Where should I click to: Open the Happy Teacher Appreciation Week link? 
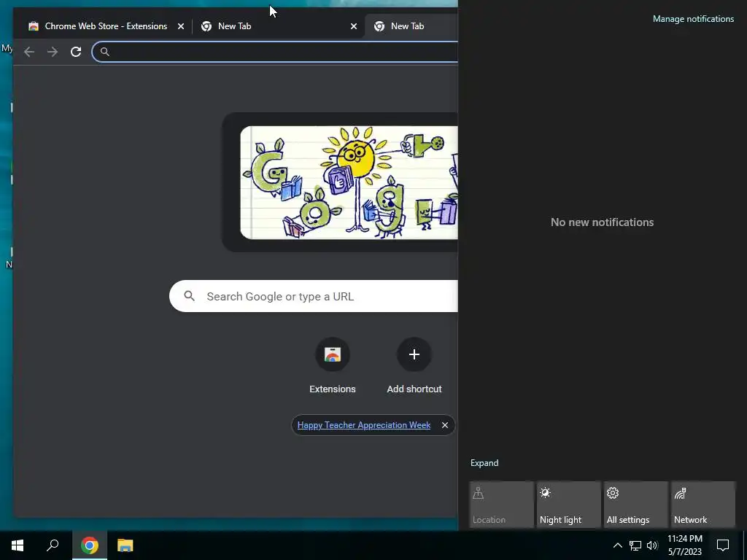364,425
